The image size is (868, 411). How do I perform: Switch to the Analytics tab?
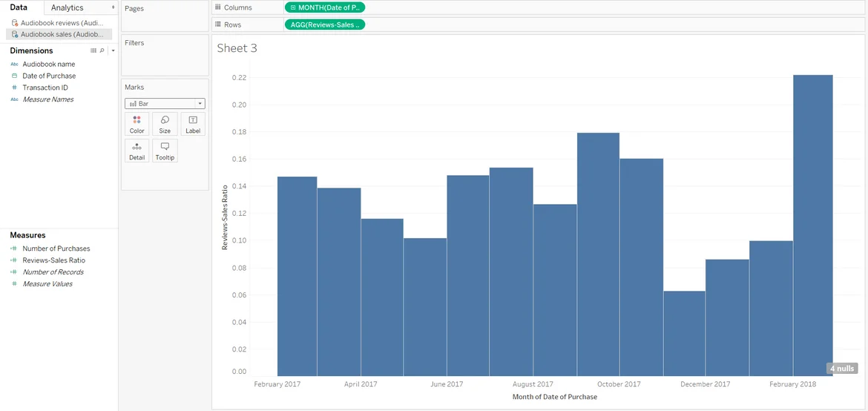[67, 7]
